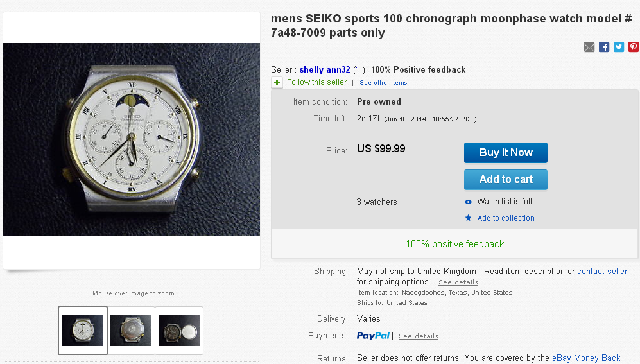Expand payments See details link
Image resolution: width=640 pixels, height=364 pixels.
point(418,336)
